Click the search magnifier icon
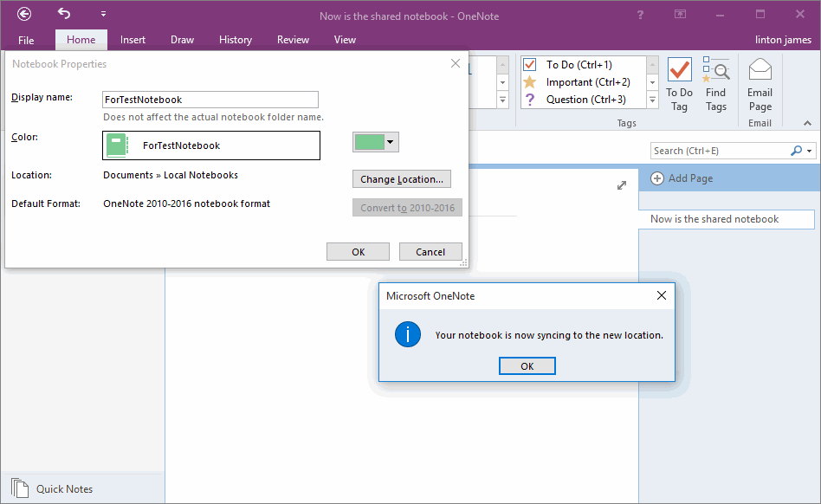The width and height of the screenshot is (821, 504). pyautogui.click(x=796, y=150)
